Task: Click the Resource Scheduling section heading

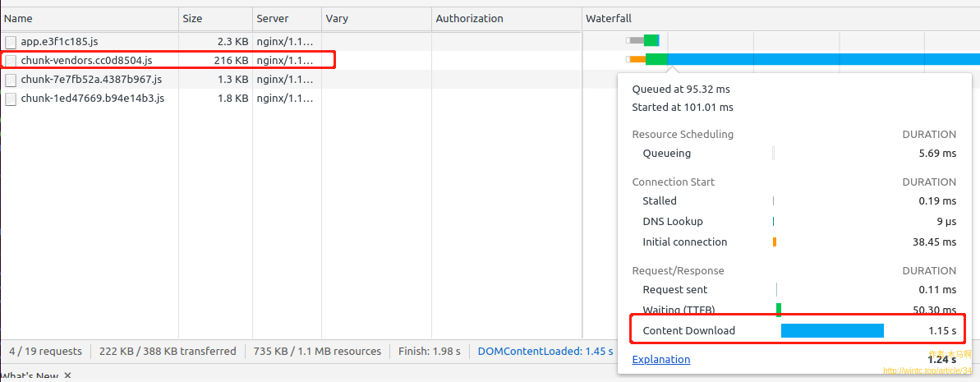Action: (x=683, y=135)
